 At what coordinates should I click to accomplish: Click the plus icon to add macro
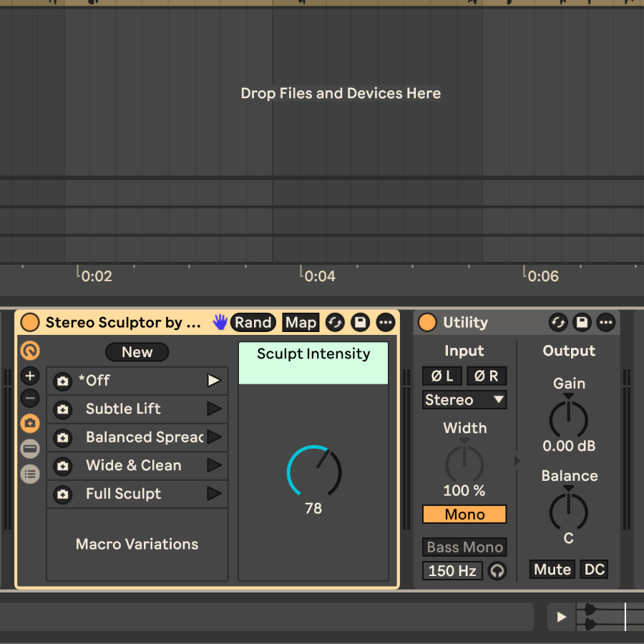click(x=30, y=376)
